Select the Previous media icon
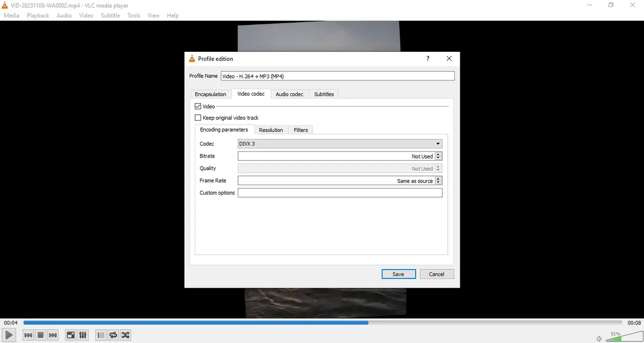 [28, 334]
